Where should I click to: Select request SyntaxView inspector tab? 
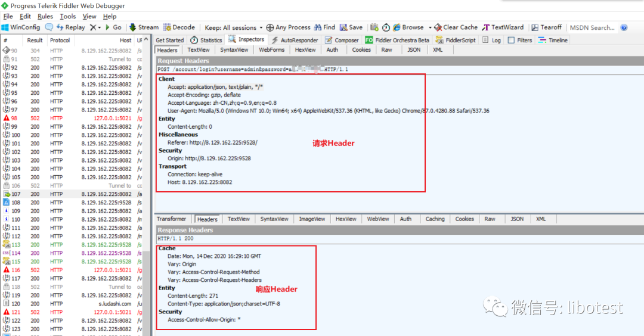pos(234,50)
